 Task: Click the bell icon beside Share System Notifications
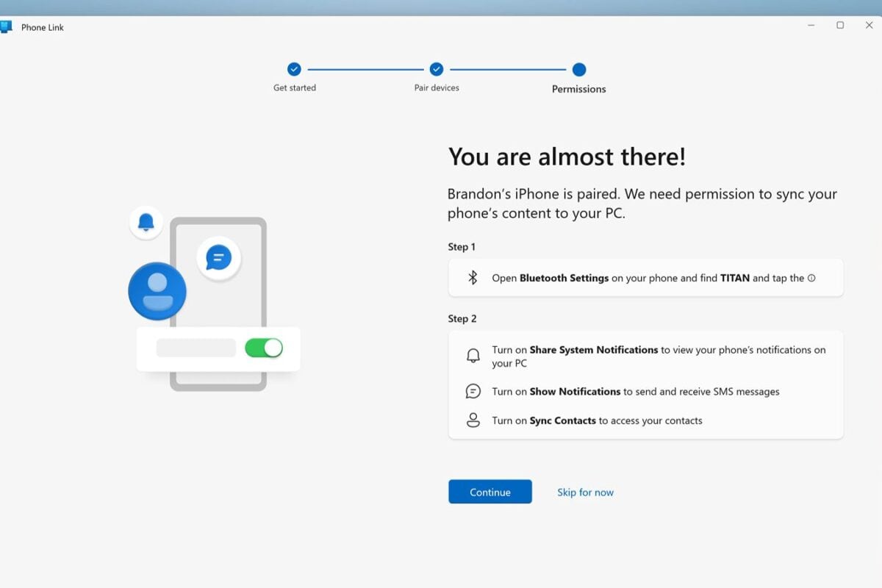(x=473, y=356)
